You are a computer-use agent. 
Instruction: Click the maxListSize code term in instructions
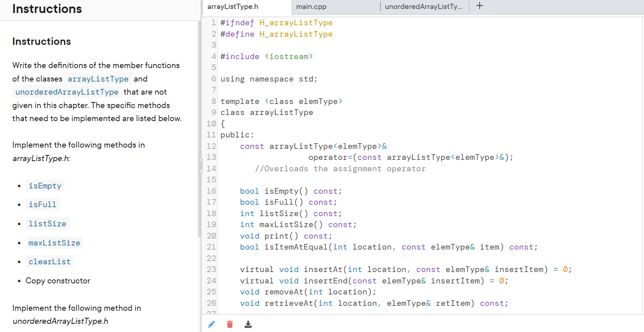(x=54, y=243)
